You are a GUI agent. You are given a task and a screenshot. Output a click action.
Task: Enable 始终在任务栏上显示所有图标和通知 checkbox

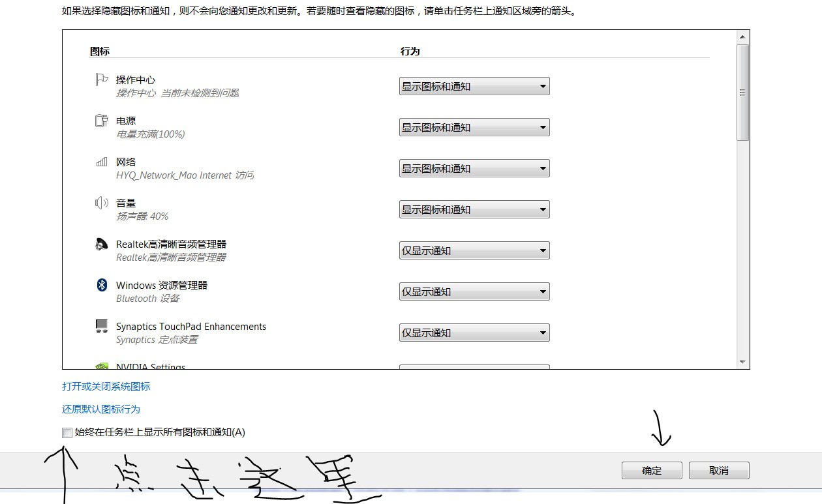click(67, 432)
